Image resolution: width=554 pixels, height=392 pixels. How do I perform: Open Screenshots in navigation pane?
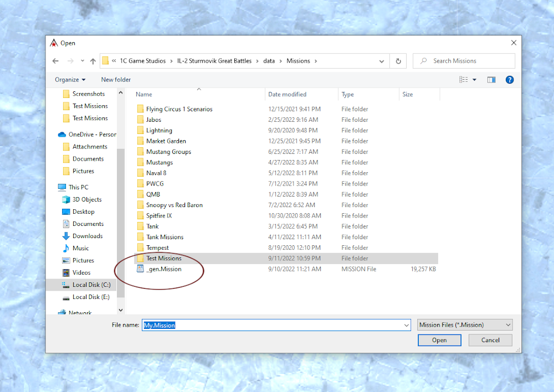[88, 94]
